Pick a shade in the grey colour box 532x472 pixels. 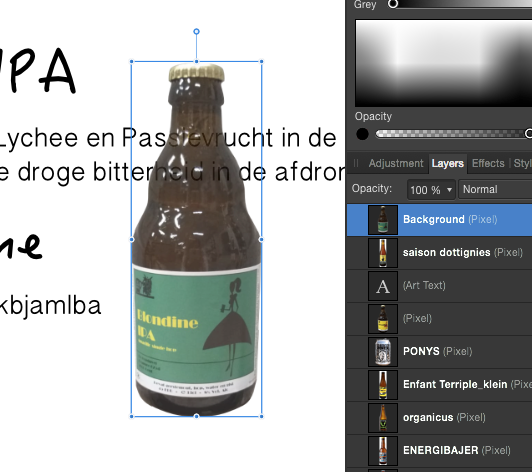(x=443, y=63)
